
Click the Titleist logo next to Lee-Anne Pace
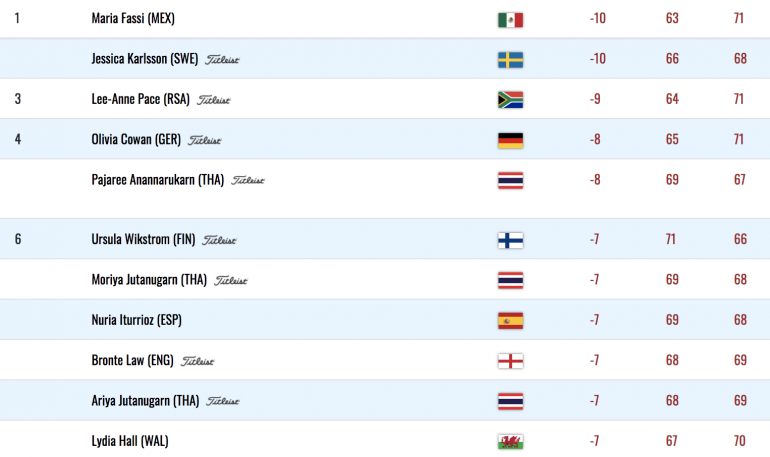(x=213, y=100)
